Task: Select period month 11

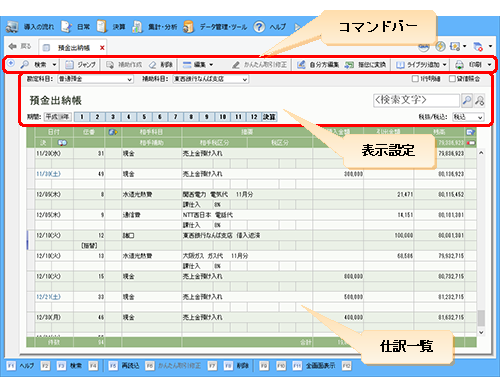Action: 238,117
